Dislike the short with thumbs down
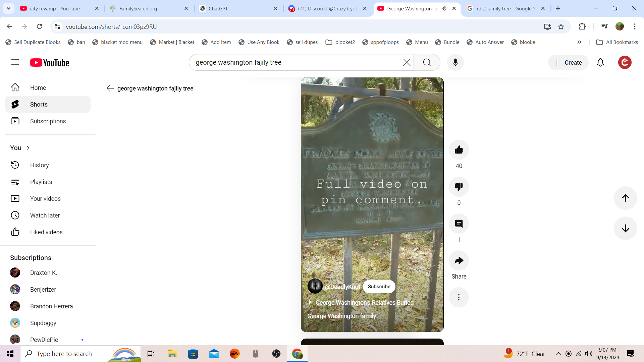The width and height of the screenshot is (644, 362). point(459,187)
